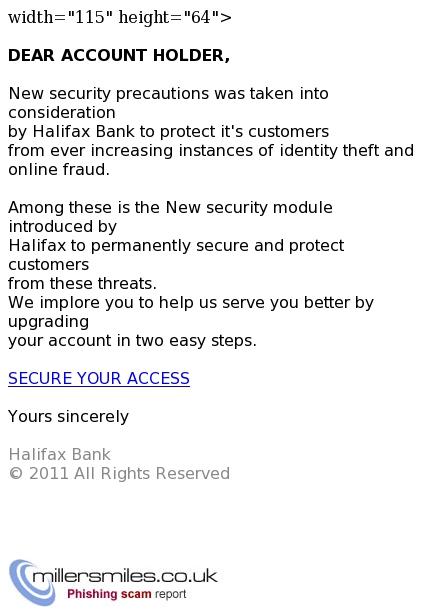Click the 2011 All Rights Reserved notice

point(129,473)
